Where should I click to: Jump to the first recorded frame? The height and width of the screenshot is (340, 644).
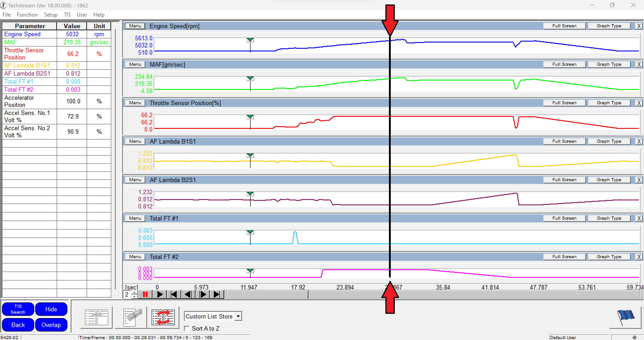174,295
